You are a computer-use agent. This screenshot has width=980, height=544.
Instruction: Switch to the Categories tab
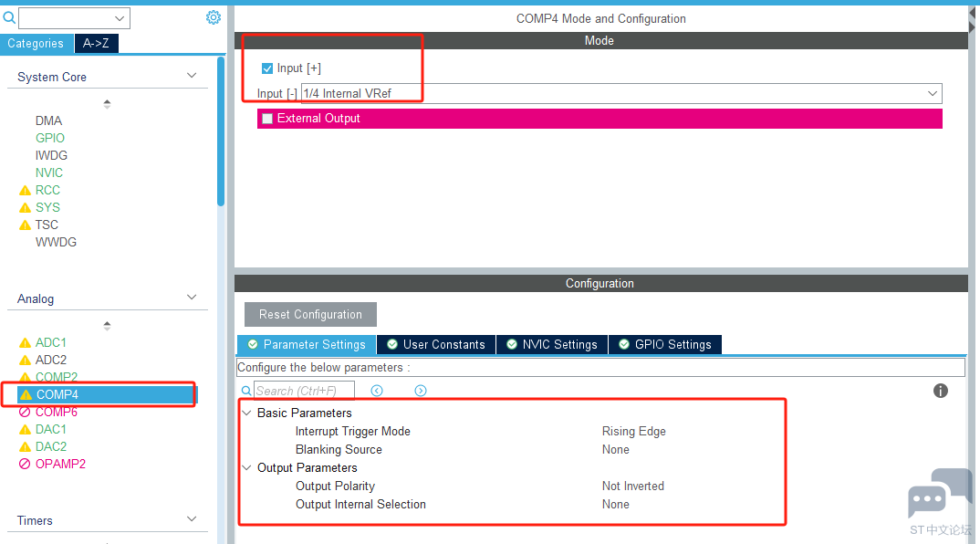point(36,43)
